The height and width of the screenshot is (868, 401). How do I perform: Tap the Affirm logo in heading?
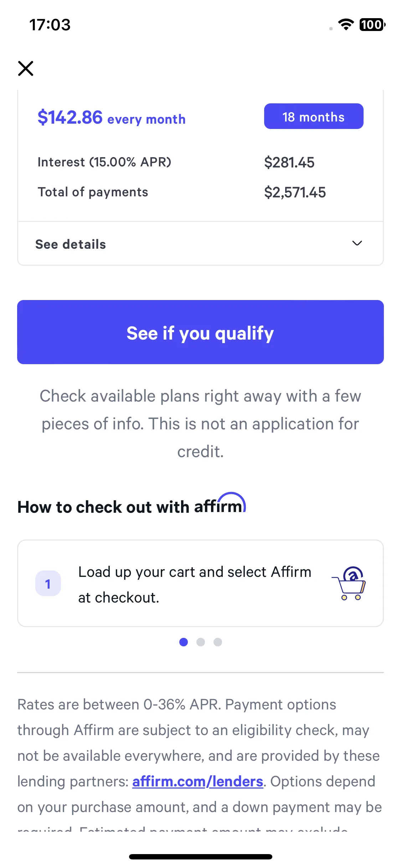pyautogui.click(x=220, y=503)
